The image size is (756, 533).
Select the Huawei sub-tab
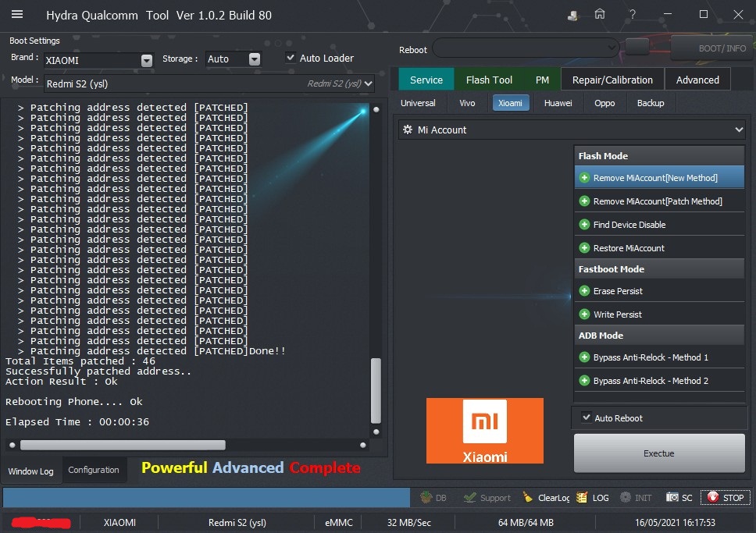point(558,103)
